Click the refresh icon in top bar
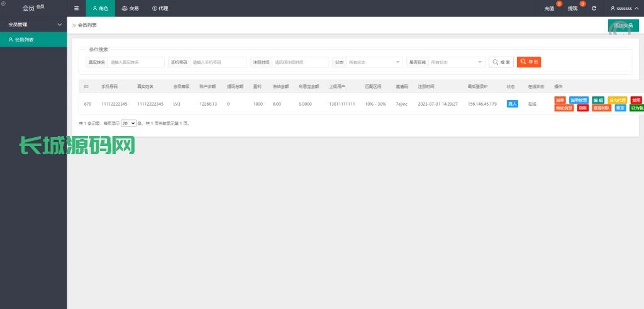The image size is (644, 309). pos(594,8)
